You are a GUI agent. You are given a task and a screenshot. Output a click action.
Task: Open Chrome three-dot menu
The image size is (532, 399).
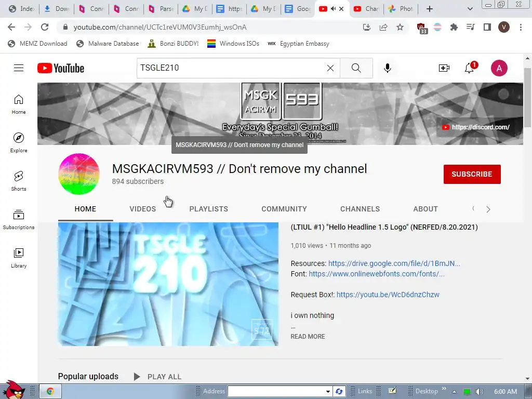pyautogui.click(x=521, y=27)
